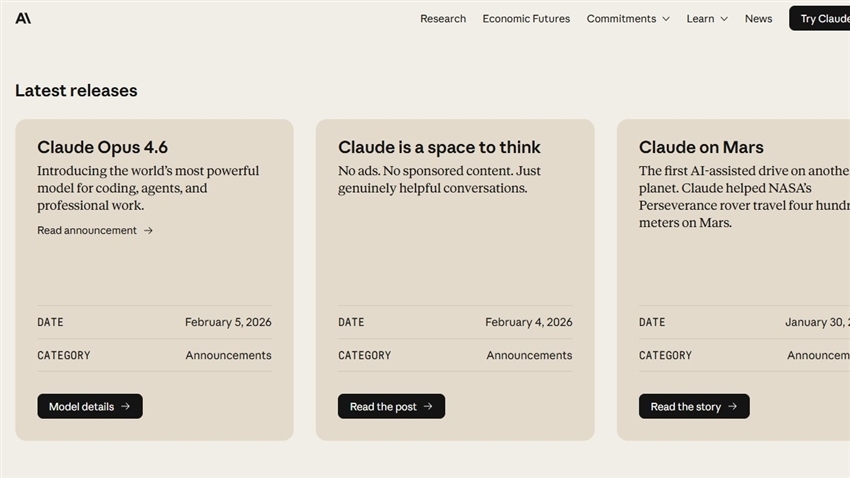Open the Learn menu
This screenshot has width=850, height=478.
[700, 19]
